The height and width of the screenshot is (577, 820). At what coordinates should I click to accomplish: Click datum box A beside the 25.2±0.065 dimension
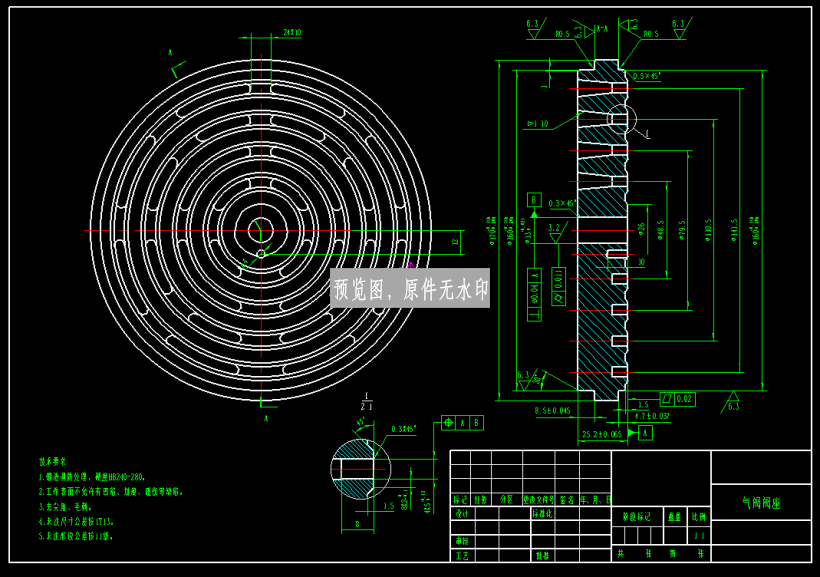tap(645, 433)
